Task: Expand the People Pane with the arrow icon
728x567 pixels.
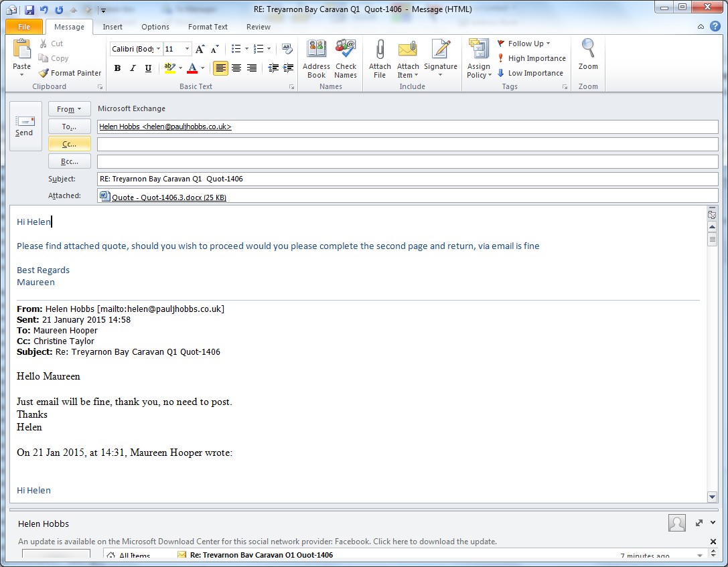Action: [699, 523]
